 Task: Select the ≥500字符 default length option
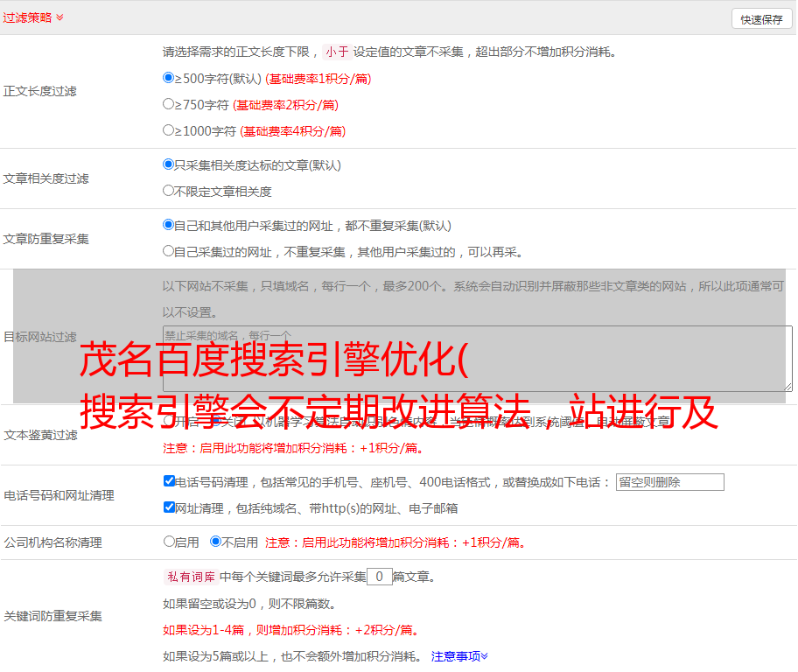[x=169, y=78]
